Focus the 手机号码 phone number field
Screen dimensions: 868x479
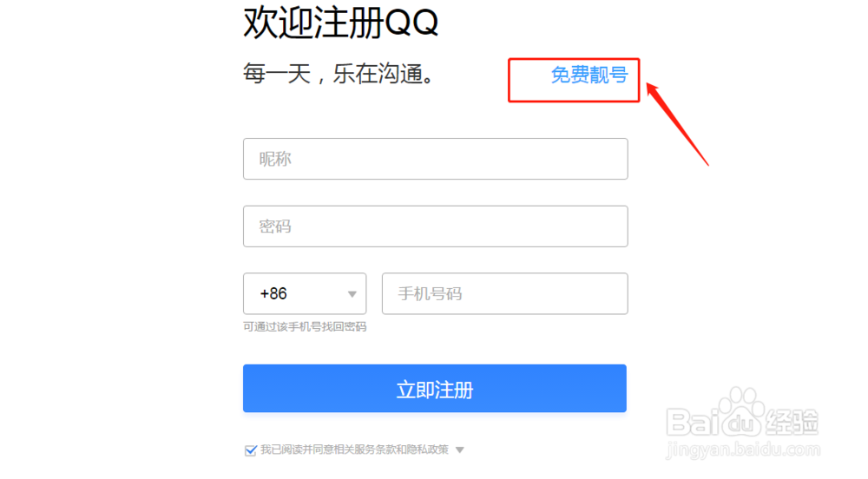point(505,293)
